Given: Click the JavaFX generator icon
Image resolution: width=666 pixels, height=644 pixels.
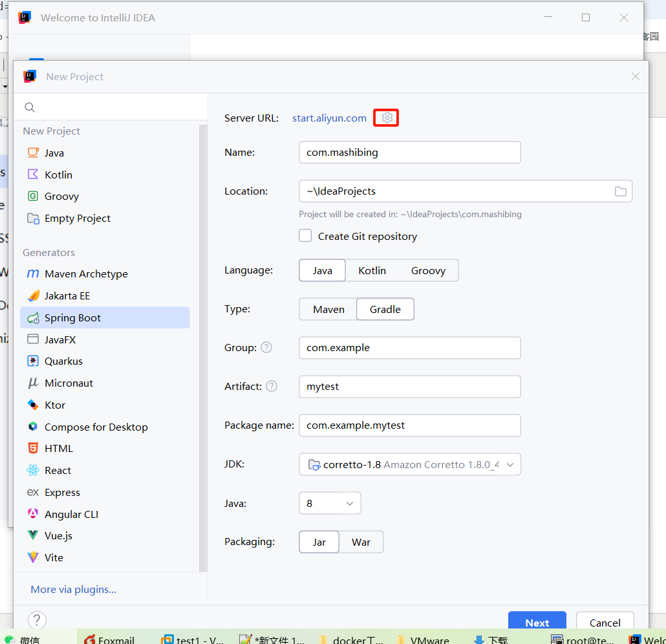Looking at the screenshot, I should [33, 339].
